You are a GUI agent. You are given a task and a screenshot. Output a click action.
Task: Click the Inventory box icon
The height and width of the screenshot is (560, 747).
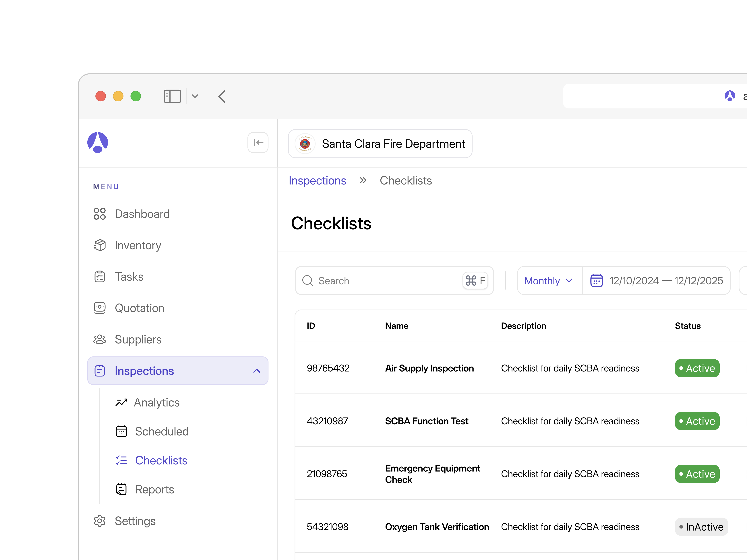[100, 245]
